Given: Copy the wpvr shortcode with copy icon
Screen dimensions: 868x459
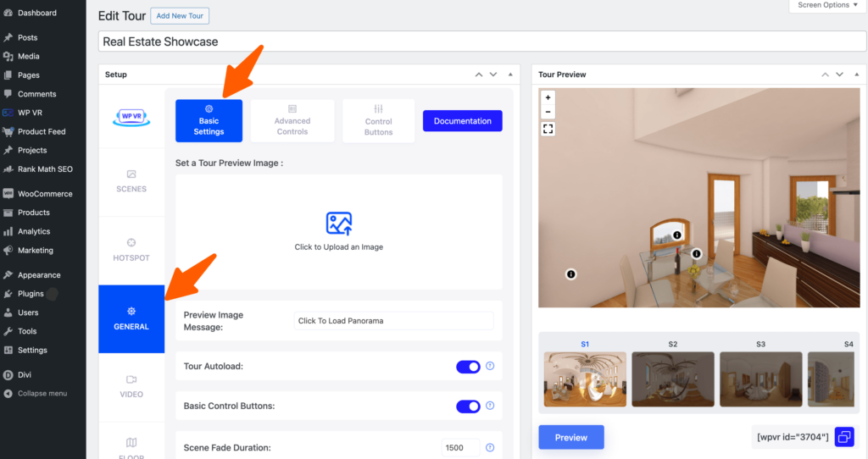Looking at the screenshot, I should (x=844, y=437).
